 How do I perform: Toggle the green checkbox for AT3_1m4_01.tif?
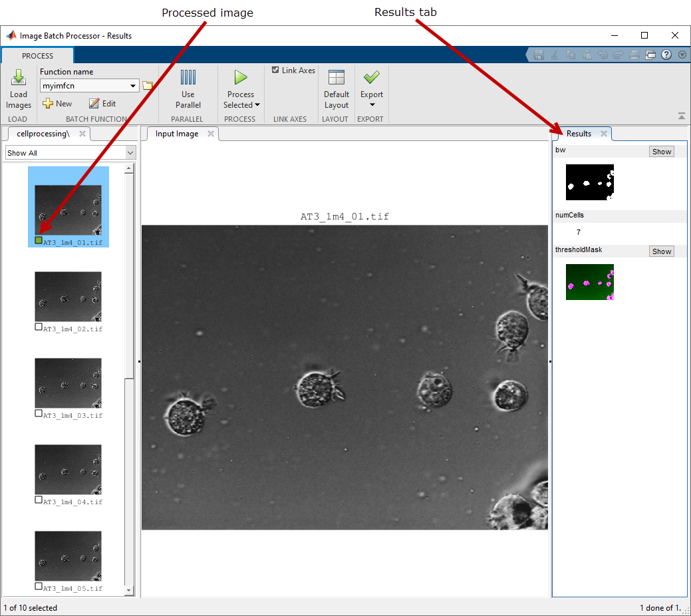pos(39,240)
